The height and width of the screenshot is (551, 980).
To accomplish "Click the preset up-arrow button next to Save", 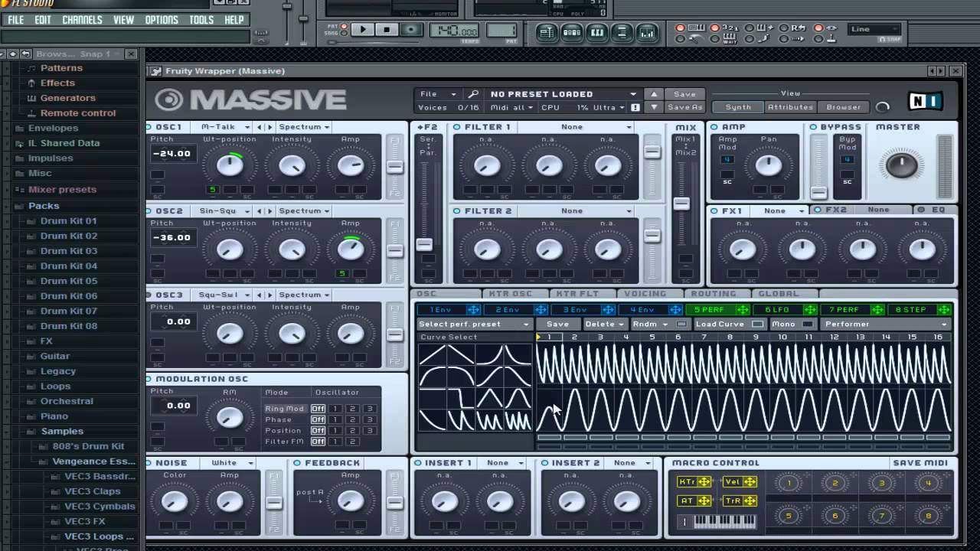I will pos(653,94).
